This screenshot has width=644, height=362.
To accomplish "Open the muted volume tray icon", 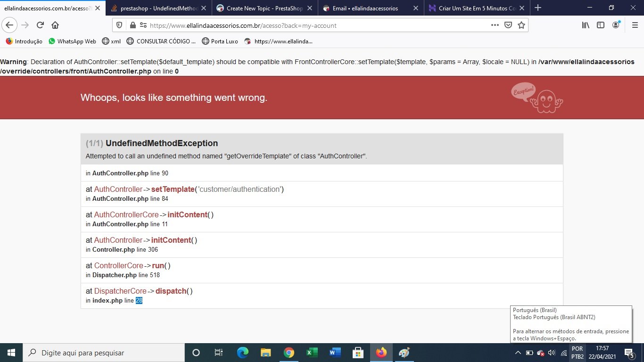I will [552, 353].
